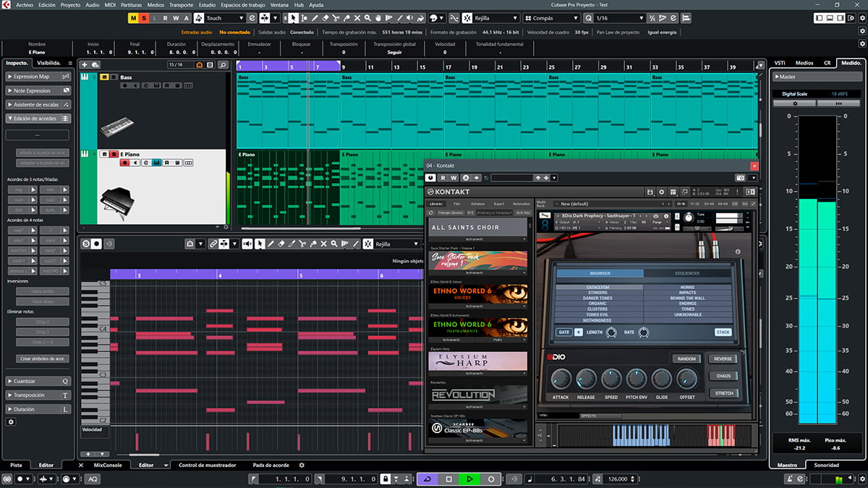Solo the E Piano track
Image resolution: width=868 pixels, height=488 pixels.
(114, 154)
